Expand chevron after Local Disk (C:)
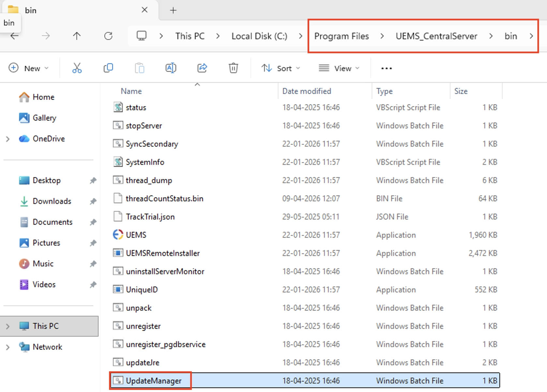Viewport: 547px width, 392px height. coord(301,36)
